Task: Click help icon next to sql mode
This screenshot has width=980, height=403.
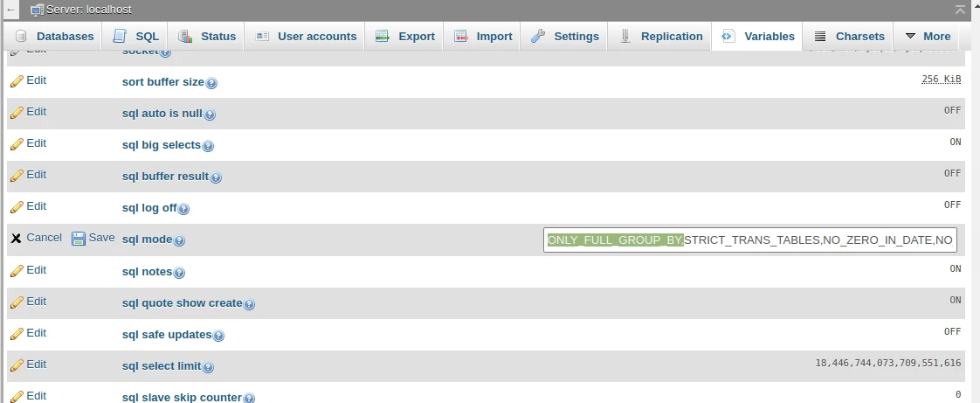Action: click(x=180, y=240)
